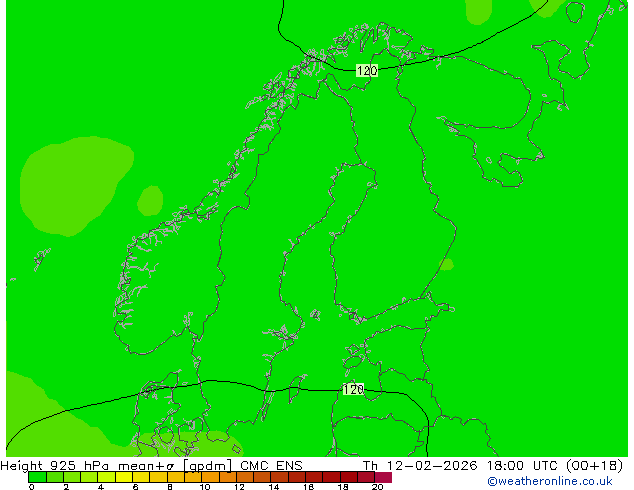Click the legend tick label '0'
Image resolution: width=634 pixels, height=490 pixels.
click(32, 487)
